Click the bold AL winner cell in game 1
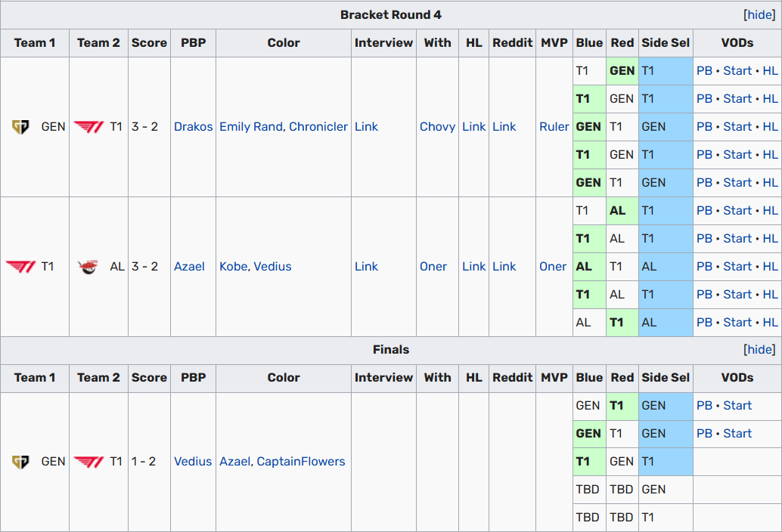782x532 pixels. [x=622, y=211]
